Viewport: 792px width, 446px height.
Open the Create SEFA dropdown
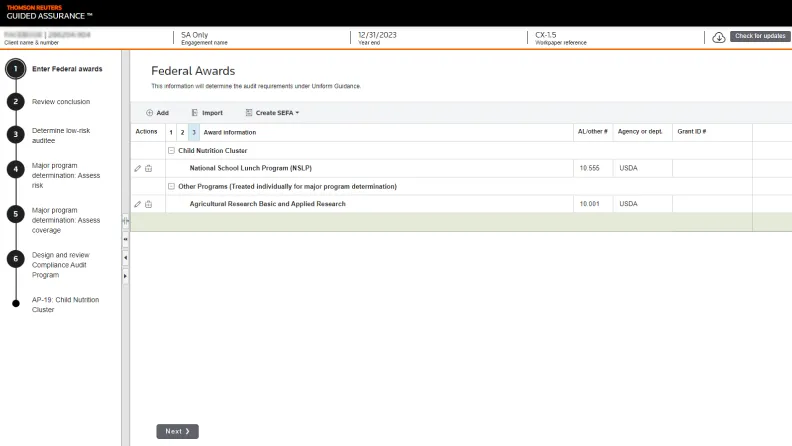tap(272, 113)
